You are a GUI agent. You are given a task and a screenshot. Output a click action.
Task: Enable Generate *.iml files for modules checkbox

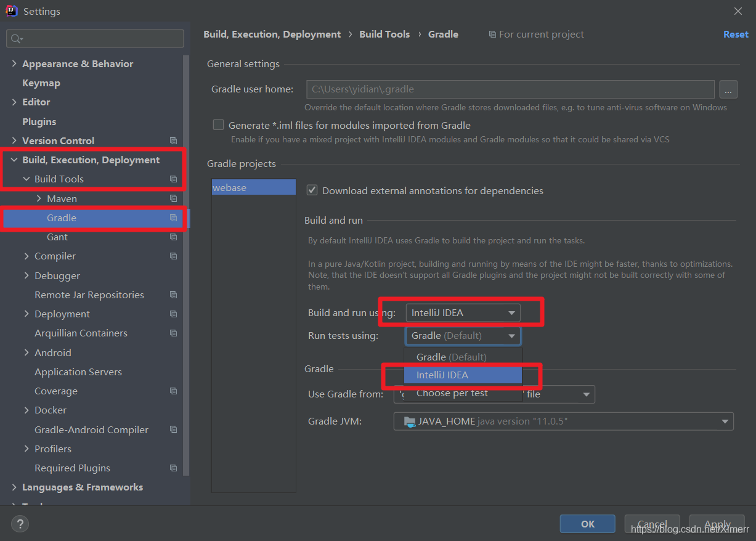point(218,125)
